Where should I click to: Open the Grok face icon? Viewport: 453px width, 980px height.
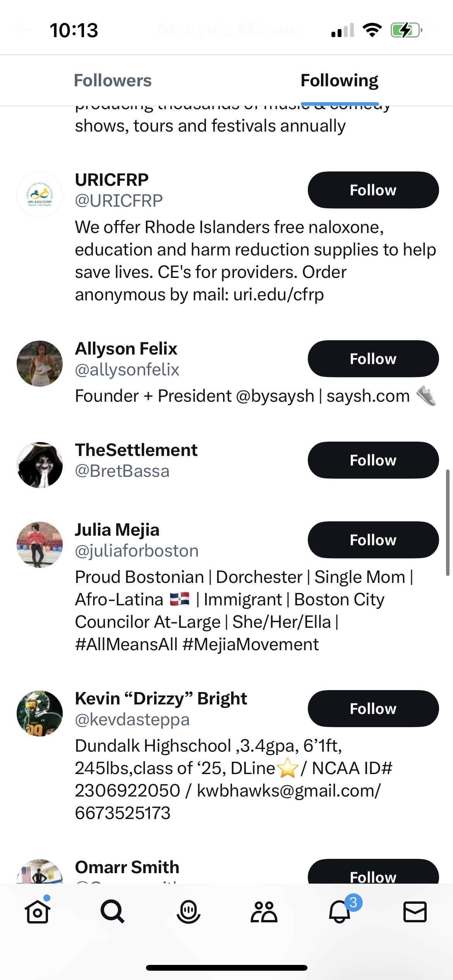point(188,912)
